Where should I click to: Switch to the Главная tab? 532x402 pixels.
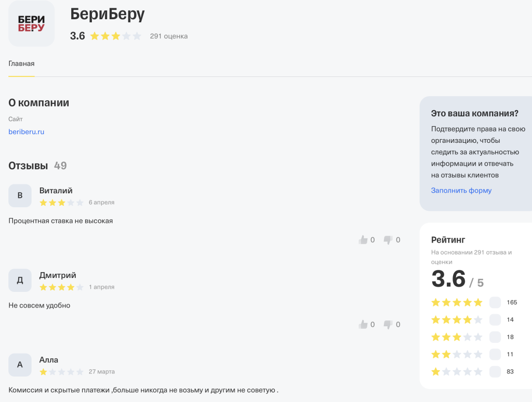click(x=21, y=64)
